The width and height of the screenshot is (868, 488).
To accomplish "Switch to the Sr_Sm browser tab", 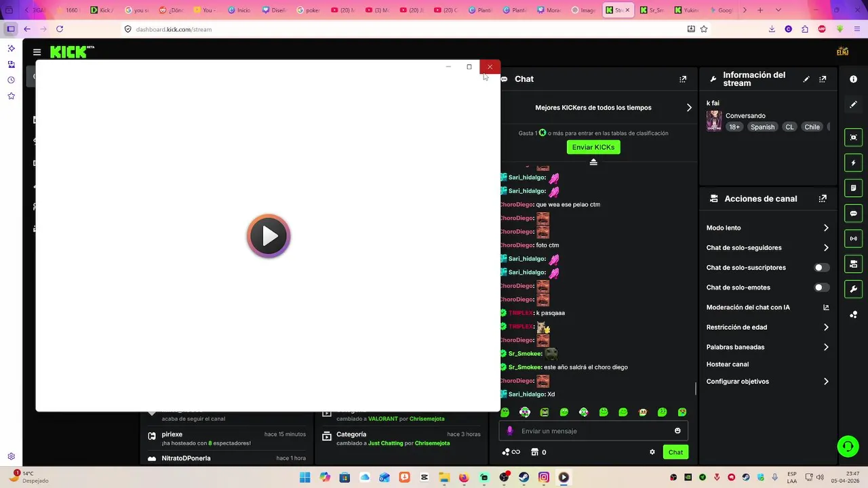I will pos(654,10).
